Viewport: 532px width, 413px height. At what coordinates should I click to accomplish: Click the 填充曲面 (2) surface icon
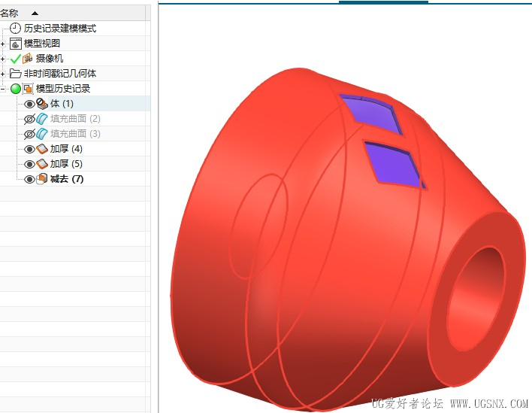click(x=42, y=119)
